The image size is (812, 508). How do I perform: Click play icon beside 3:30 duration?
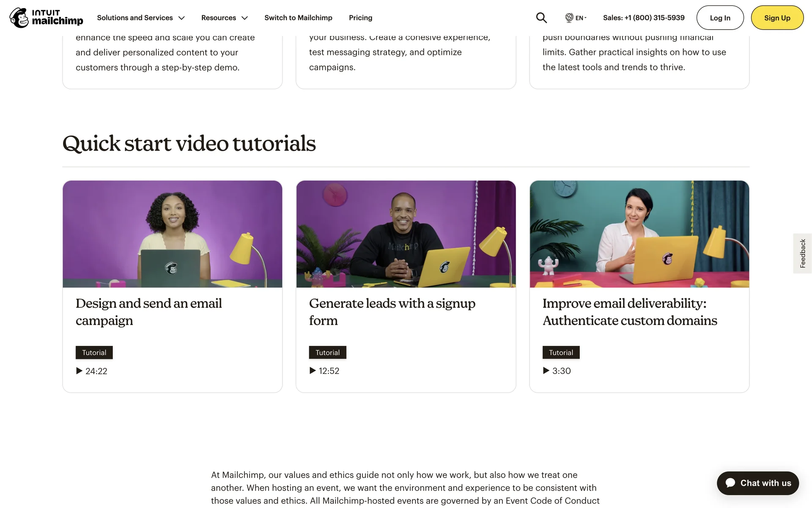pyautogui.click(x=546, y=370)
